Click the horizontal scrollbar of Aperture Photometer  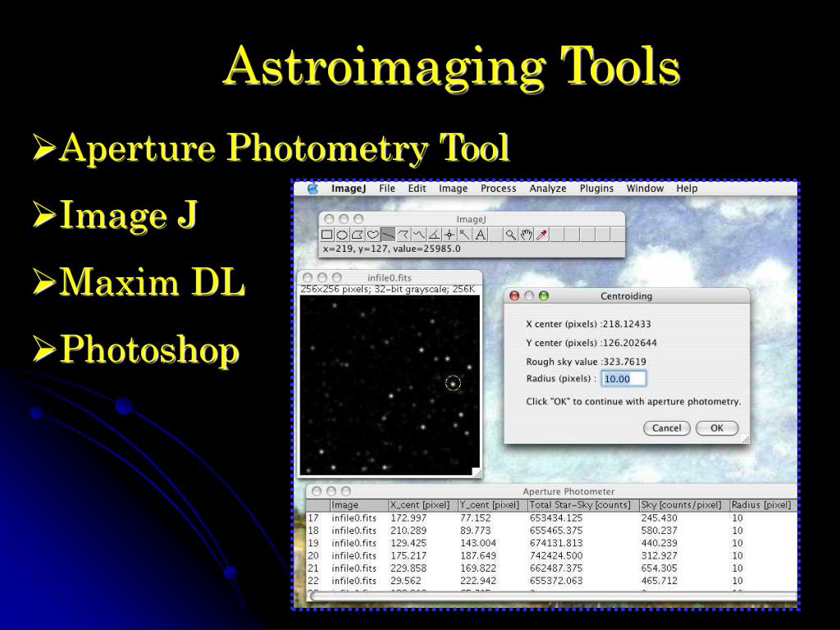(553, 596)
